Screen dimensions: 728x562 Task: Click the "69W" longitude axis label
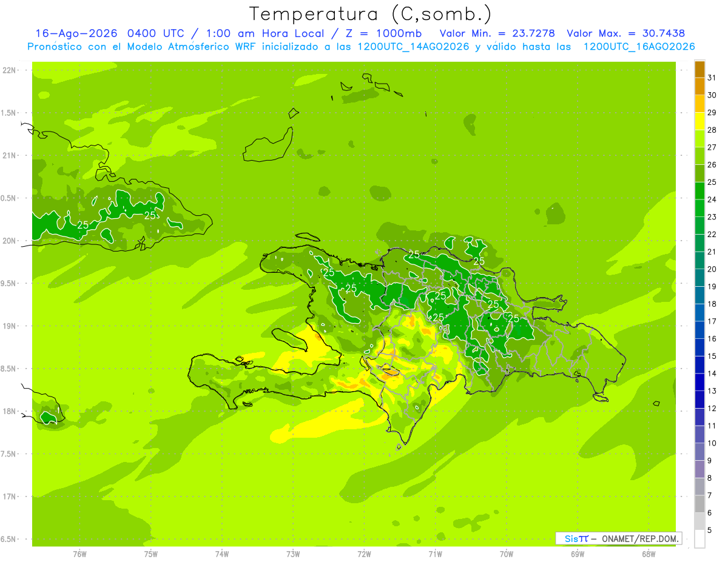point(578,554)
